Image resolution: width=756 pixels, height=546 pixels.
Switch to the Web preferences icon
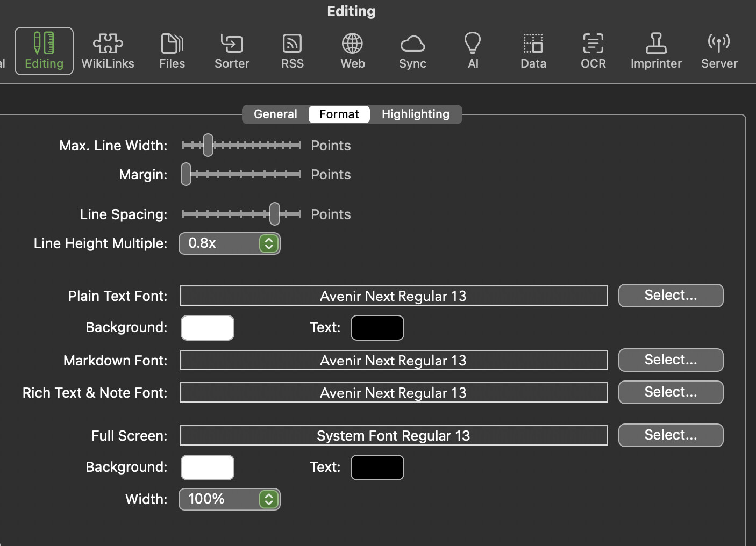pos(353,52)
